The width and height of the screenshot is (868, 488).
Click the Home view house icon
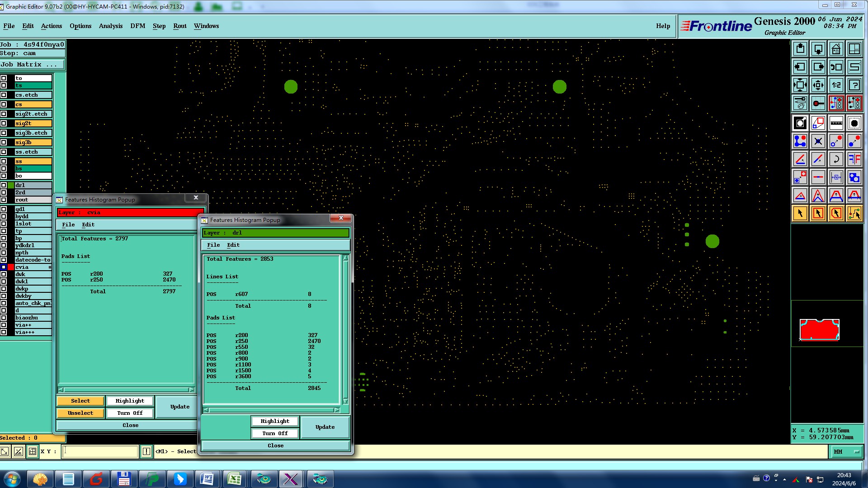836,49
